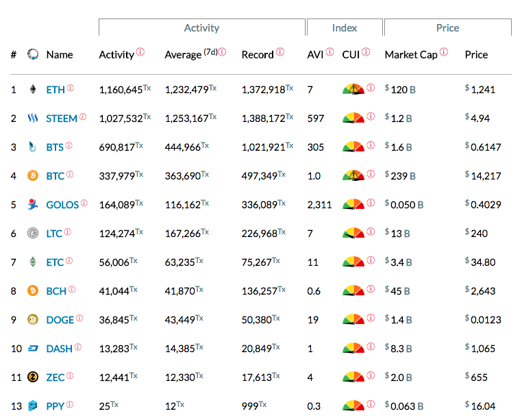522x420 pixels.
Task: Click the DOGE price $0.0123
Action: (x=483, y=319)
